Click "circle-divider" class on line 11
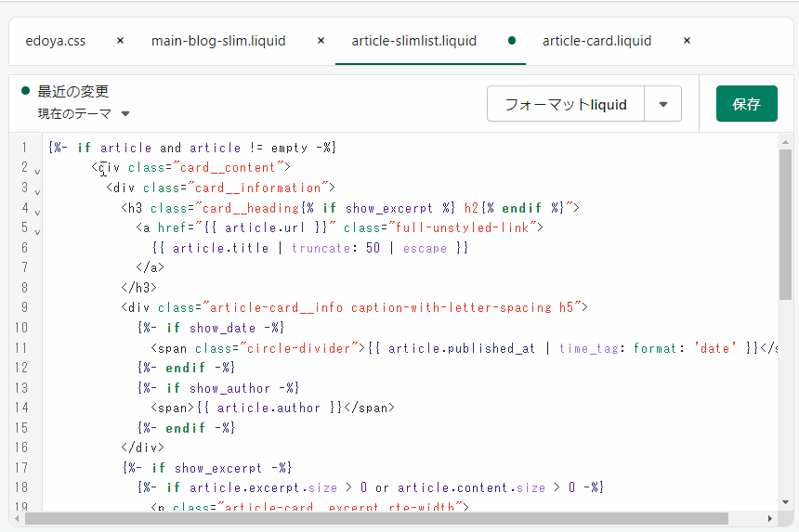This screenshot has width=799, height=532. click(298, 348)
